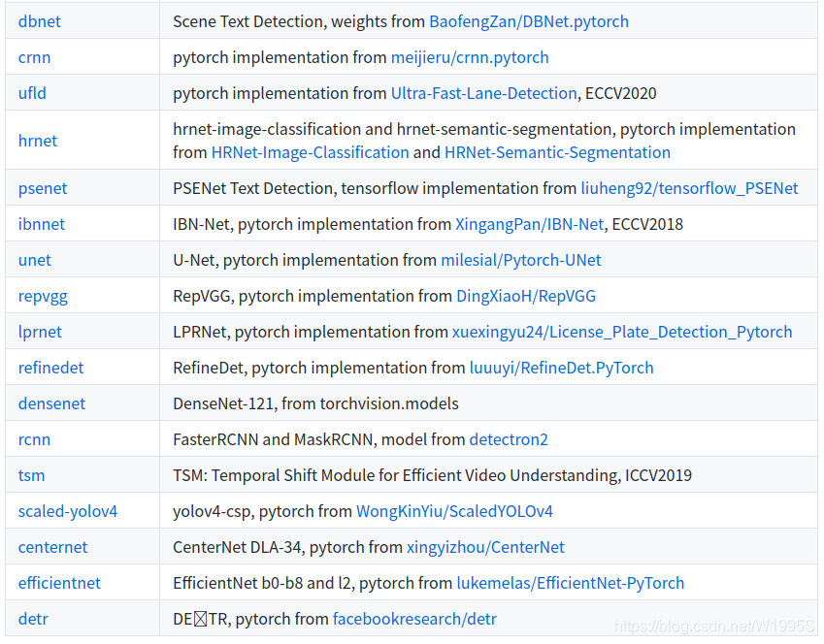Open the rcnn link
The height and width of the screenshot is (644, 824).
point(34,439)
